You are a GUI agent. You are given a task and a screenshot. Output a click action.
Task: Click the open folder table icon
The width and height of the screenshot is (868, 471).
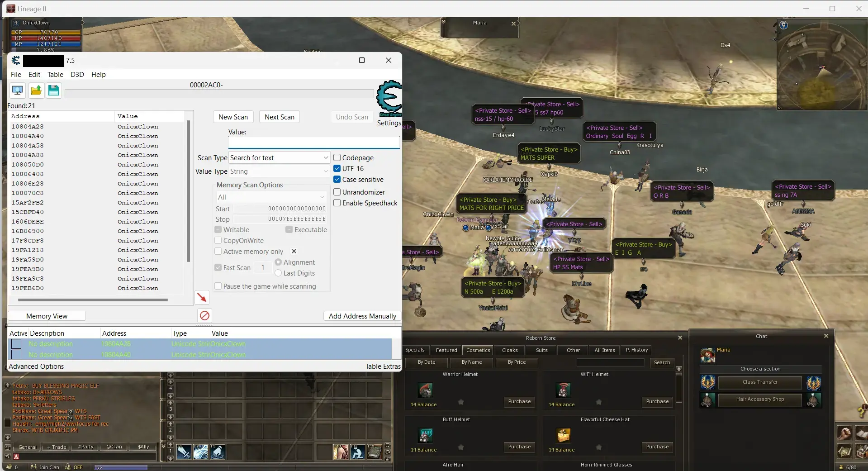tap(36, 90)
